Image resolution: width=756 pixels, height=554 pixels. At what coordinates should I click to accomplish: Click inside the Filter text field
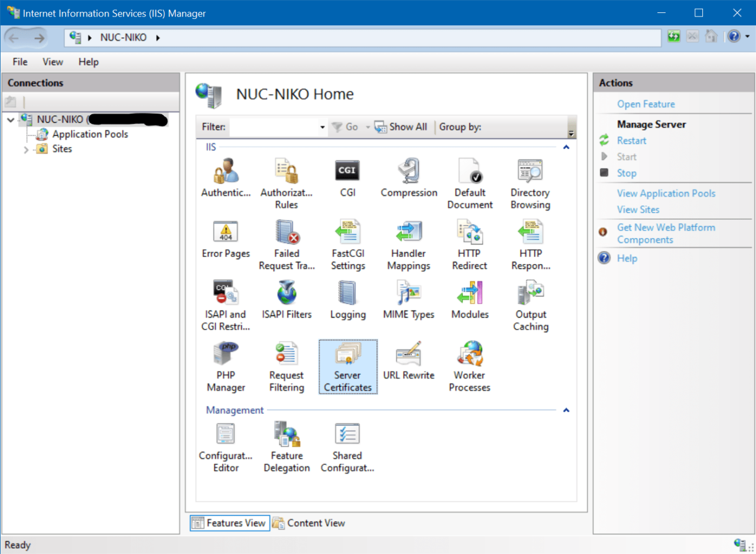pyautogui.click(x=275, y=127)
